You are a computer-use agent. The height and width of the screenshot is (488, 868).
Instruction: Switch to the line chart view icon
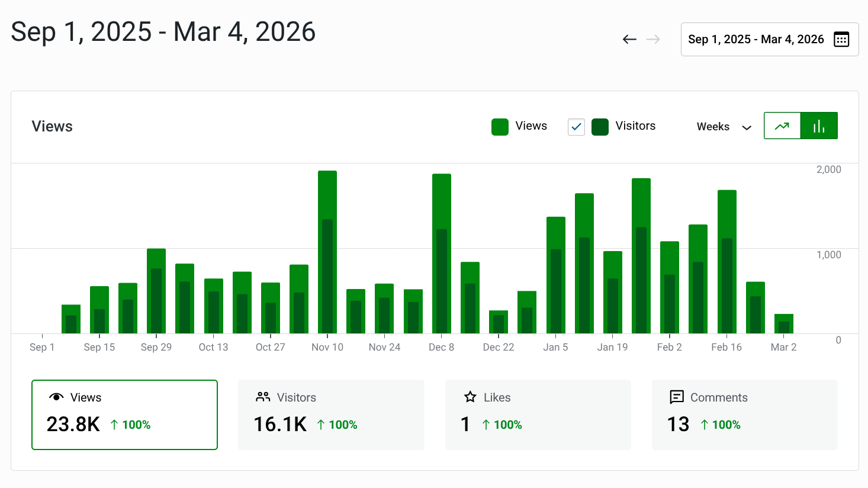782,126
